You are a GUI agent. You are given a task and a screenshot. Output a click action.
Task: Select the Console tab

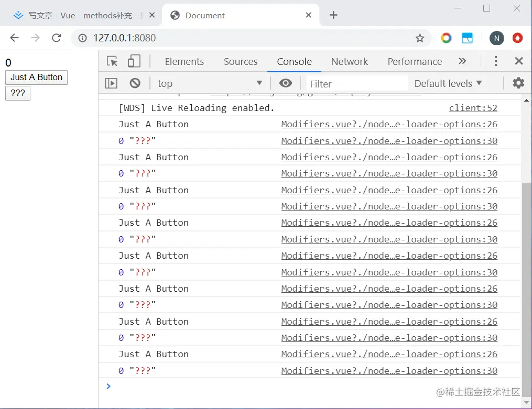click(x=294, y=61)
